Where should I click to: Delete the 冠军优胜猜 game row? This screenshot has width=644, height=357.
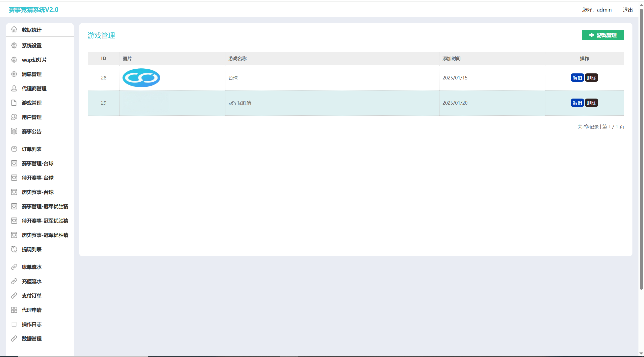point(591,103)
